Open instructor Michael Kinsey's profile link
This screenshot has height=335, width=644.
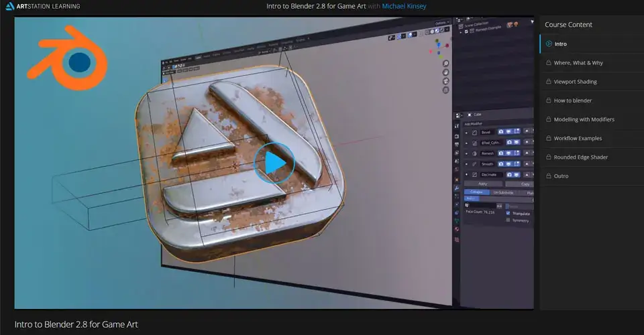click(404, 6)
